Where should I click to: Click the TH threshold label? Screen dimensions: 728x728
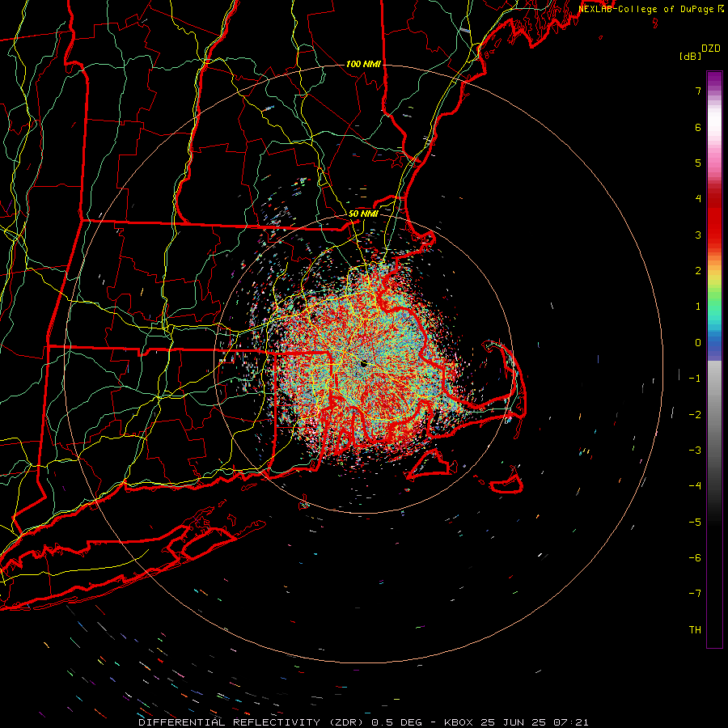click(x=695, y=630)
